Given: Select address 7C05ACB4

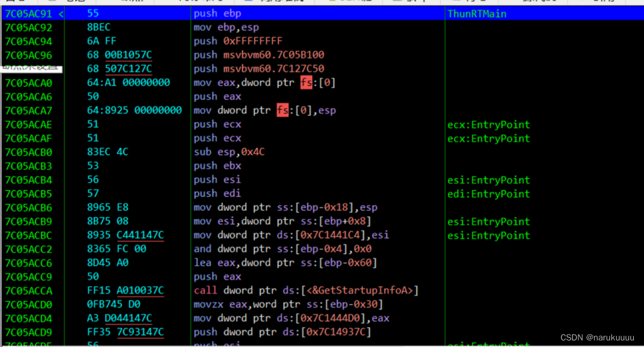Looking at the screenshot, I should tap(29, 181).
